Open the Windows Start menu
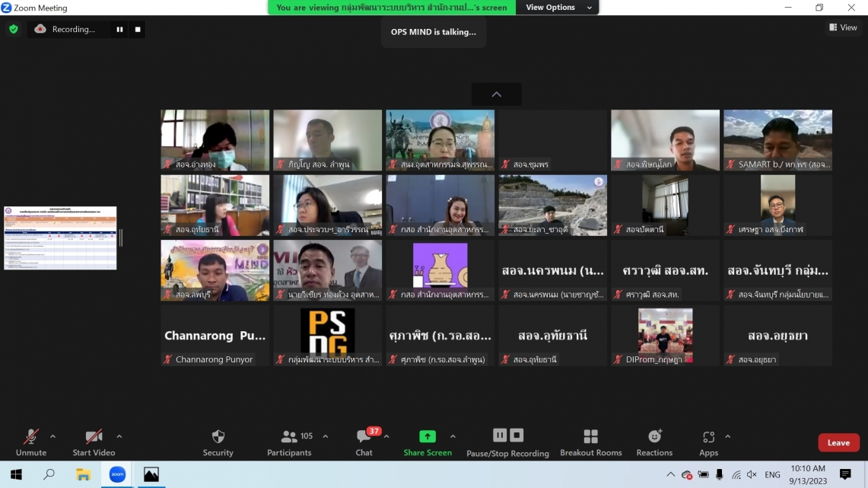Viewport: 868px width, 488px height. coord(16,474)
